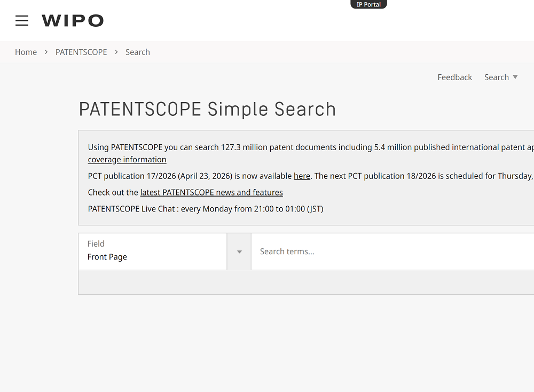
Task: Focus the Search terms input box
Action: coord(392,252)
